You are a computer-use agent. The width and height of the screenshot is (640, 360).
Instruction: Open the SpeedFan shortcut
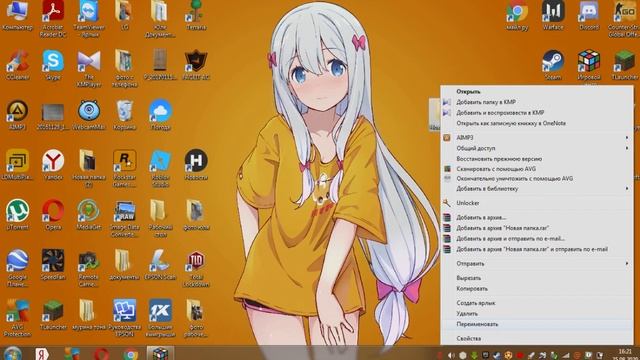point(53,264)
